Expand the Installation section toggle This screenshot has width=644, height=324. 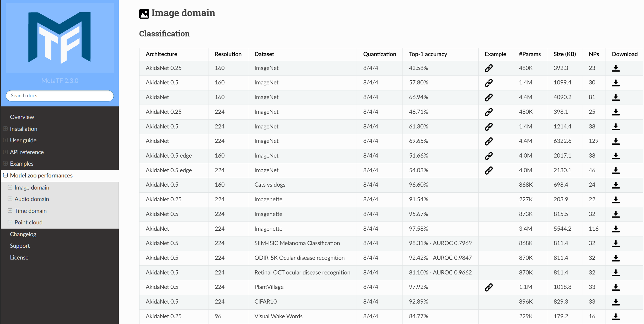click(x=5, y=129)
